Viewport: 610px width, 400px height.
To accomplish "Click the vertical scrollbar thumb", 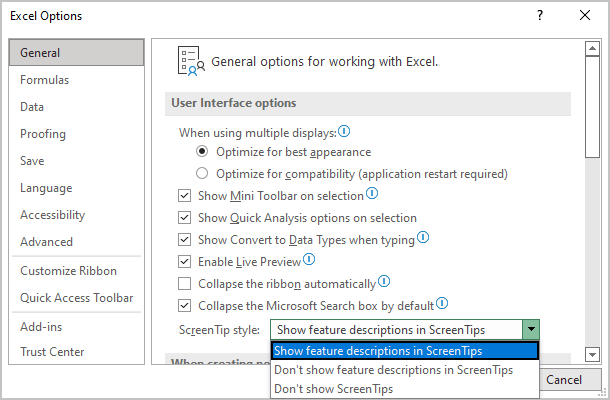I will click(x=592, y=107).
